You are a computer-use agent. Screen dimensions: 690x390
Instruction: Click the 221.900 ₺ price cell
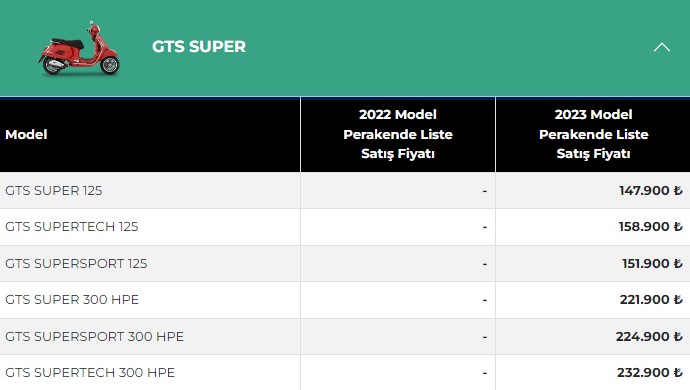click(593, 300)
